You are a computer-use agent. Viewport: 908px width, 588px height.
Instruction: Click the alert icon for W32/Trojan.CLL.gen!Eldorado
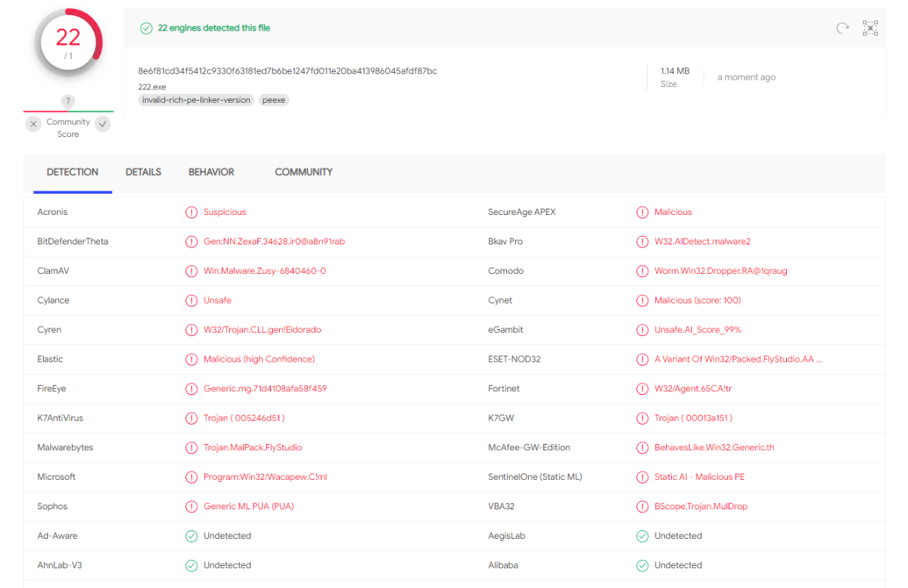pyautogui.click(x=191, y=330)
